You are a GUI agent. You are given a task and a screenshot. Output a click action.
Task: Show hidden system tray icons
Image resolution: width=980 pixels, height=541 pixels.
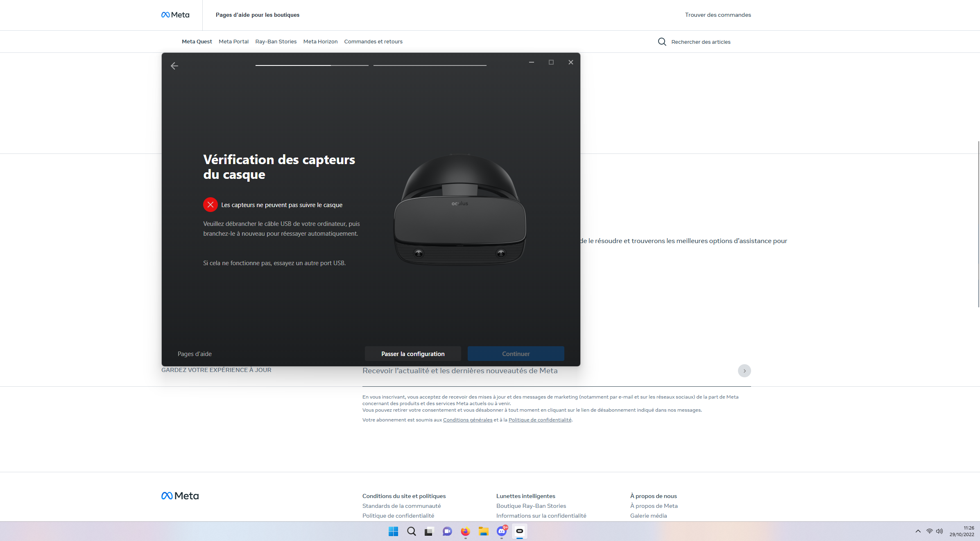(918, 531)
